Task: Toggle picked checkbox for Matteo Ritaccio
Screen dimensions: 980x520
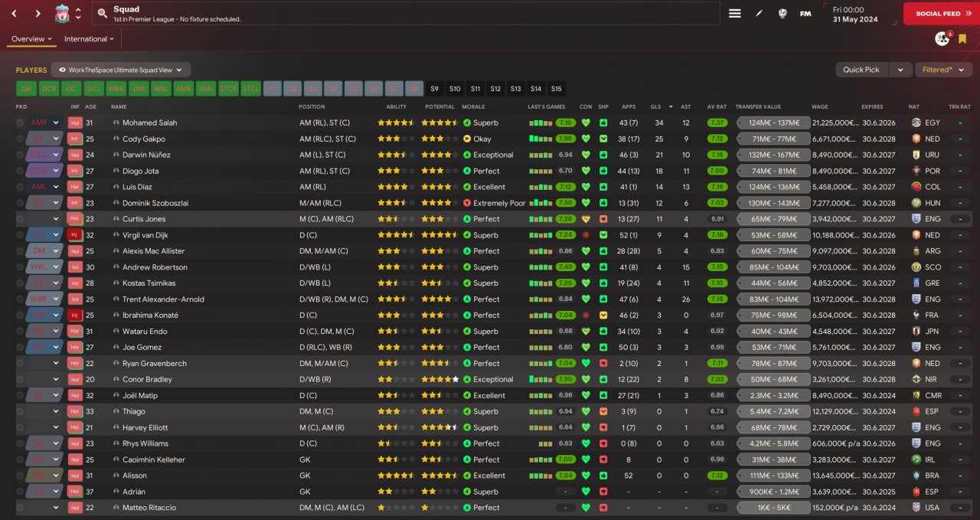Action: click(x=20, y=508)
